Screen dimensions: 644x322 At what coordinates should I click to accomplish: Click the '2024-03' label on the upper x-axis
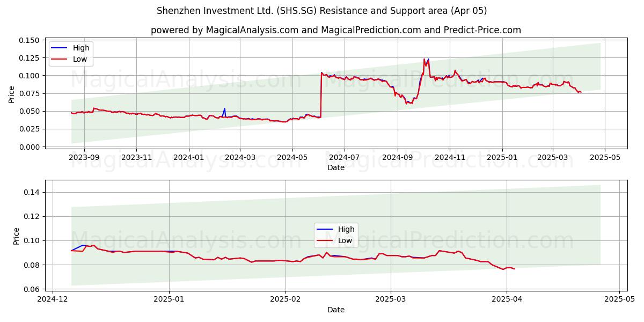(x=240, y=158)
